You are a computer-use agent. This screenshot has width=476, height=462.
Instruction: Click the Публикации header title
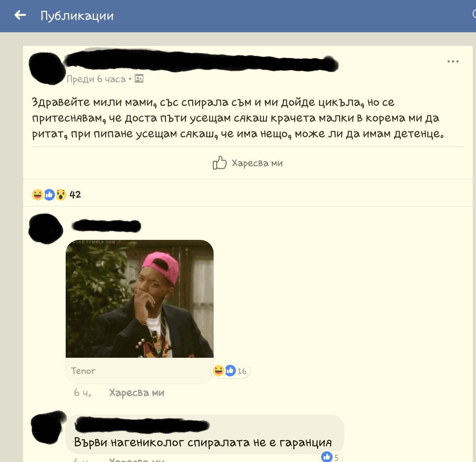[x=77, y=15]
